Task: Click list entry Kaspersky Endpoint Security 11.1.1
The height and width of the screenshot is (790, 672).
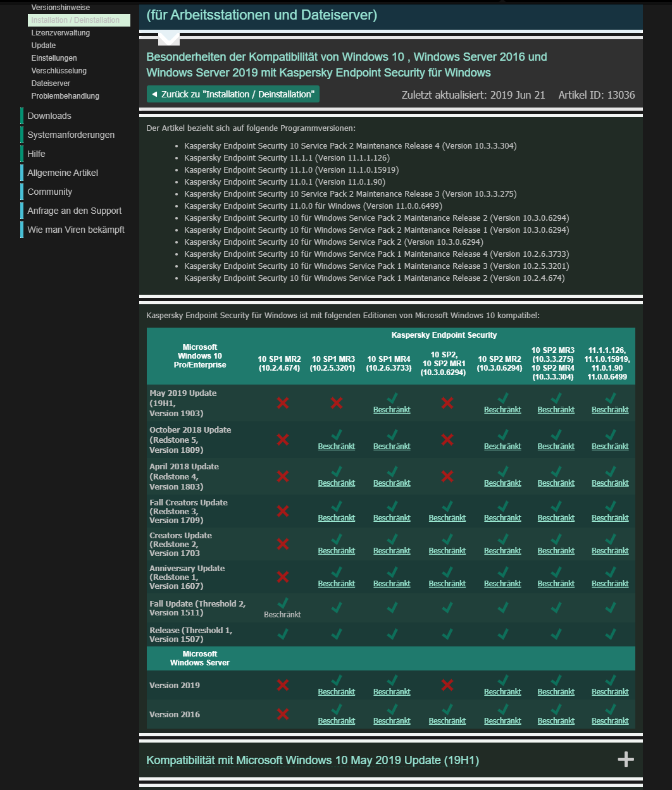Action: click(x=287, y=158)
